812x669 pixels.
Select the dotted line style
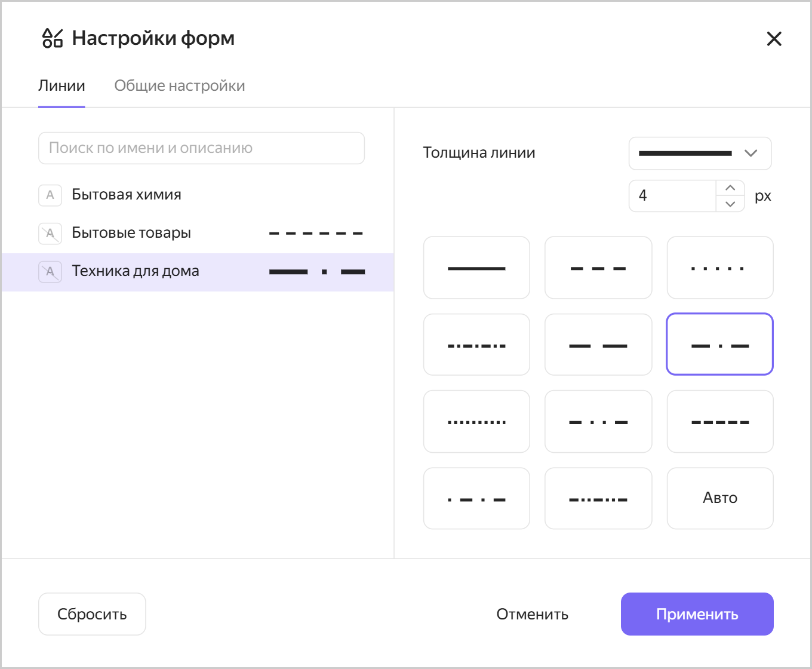coord(719,267)
